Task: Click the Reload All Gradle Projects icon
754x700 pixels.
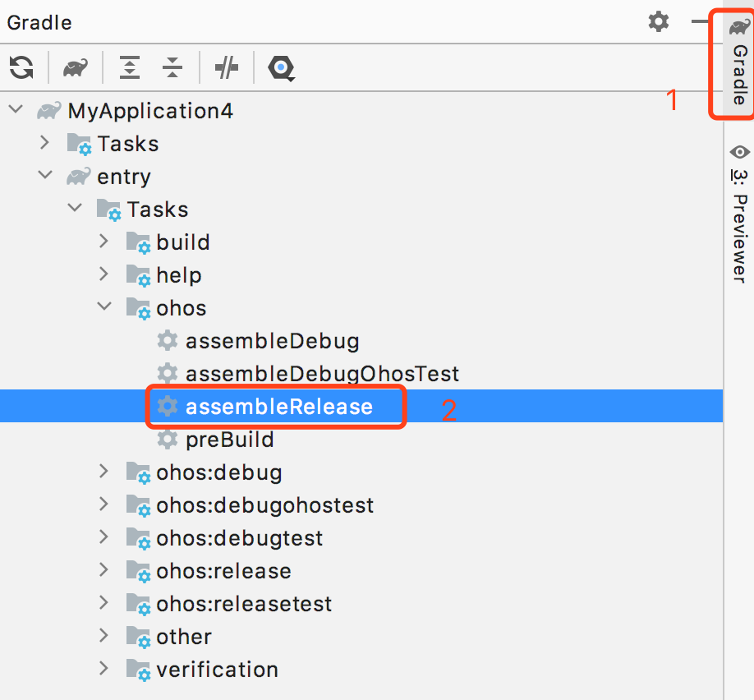Action: pyautogui.click(x=21, y=67)
